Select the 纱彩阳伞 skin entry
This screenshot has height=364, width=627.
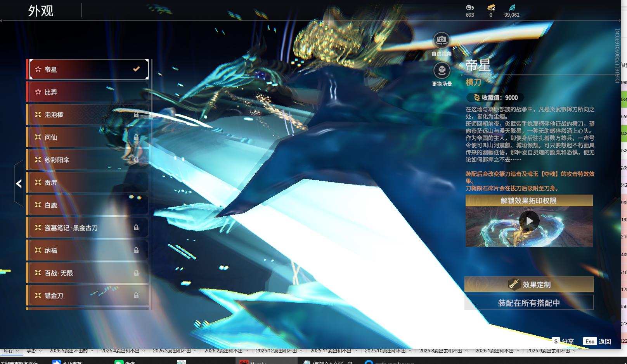[x=88, y=160]
